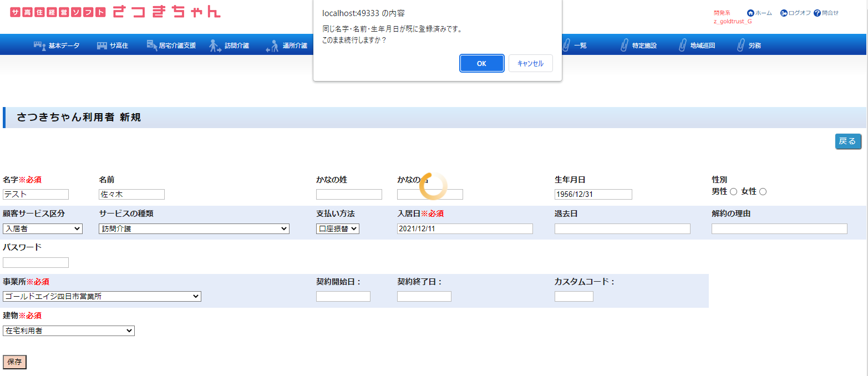Viewport: 868px width, 376px height.
Task: Click the 基本データ menu icon
Action: [x=39, y=45]
